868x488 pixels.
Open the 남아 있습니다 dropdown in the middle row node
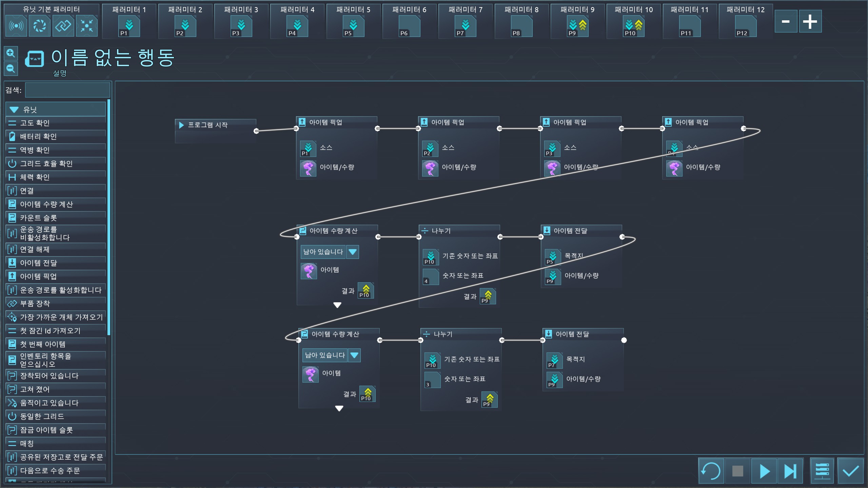353,252
